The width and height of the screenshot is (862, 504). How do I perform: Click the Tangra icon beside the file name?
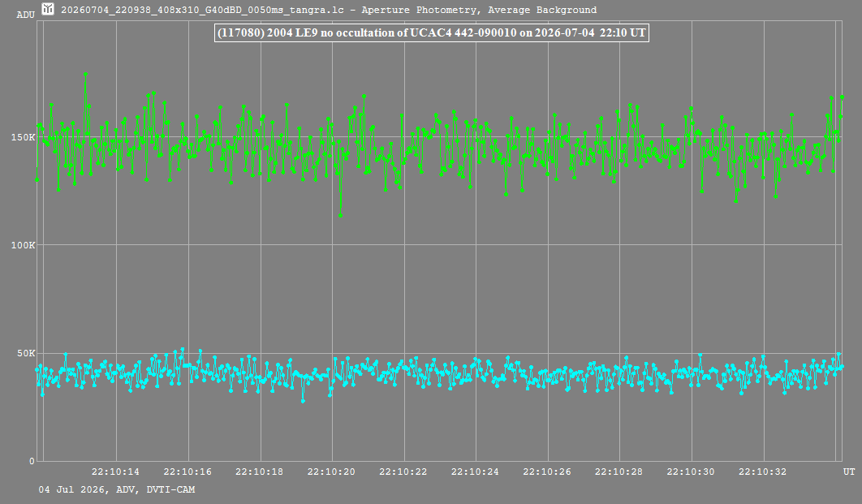pos(48,9)
